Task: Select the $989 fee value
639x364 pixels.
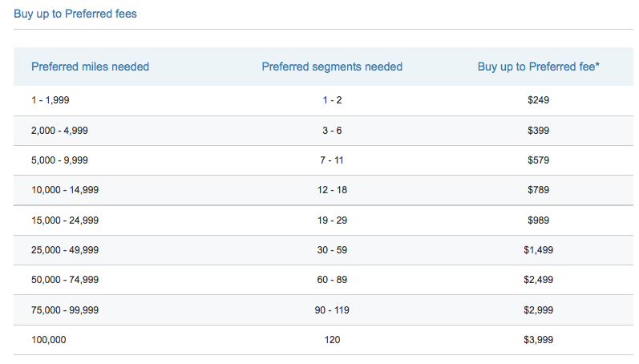Action: (x=538, y=220)
